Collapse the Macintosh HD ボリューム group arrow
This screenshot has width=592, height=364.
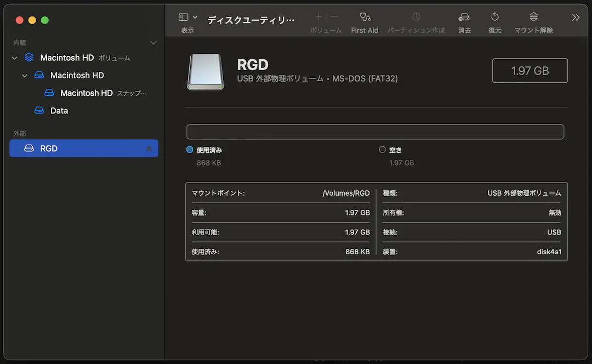click(x=15, y=58)
